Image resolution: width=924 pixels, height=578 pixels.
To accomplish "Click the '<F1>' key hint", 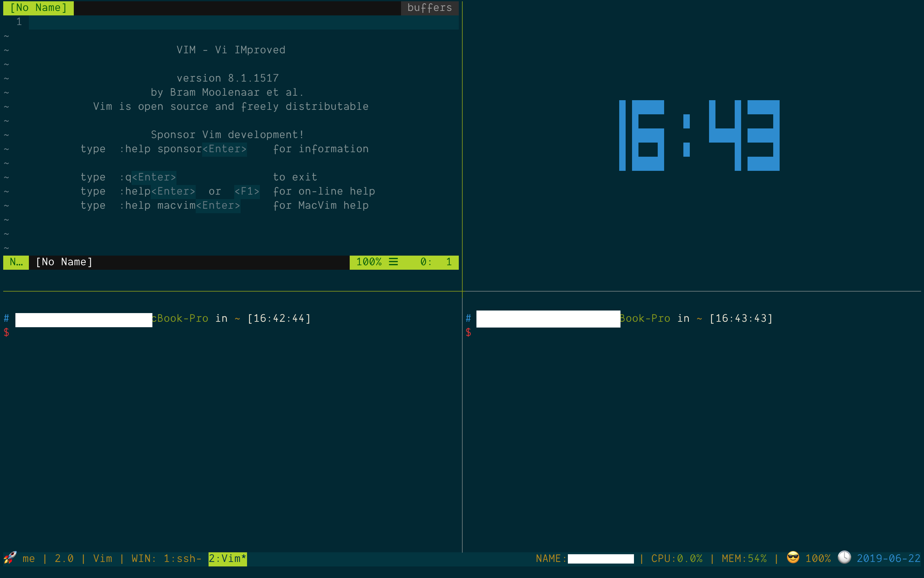I will coord(247,191).
